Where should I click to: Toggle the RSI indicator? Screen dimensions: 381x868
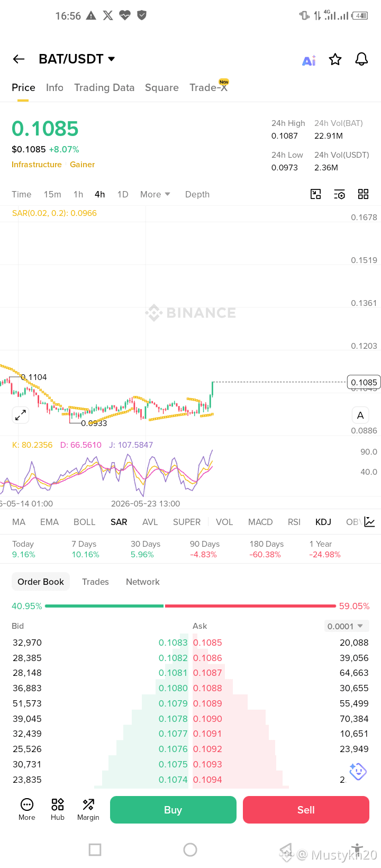[x=294, y=522]
